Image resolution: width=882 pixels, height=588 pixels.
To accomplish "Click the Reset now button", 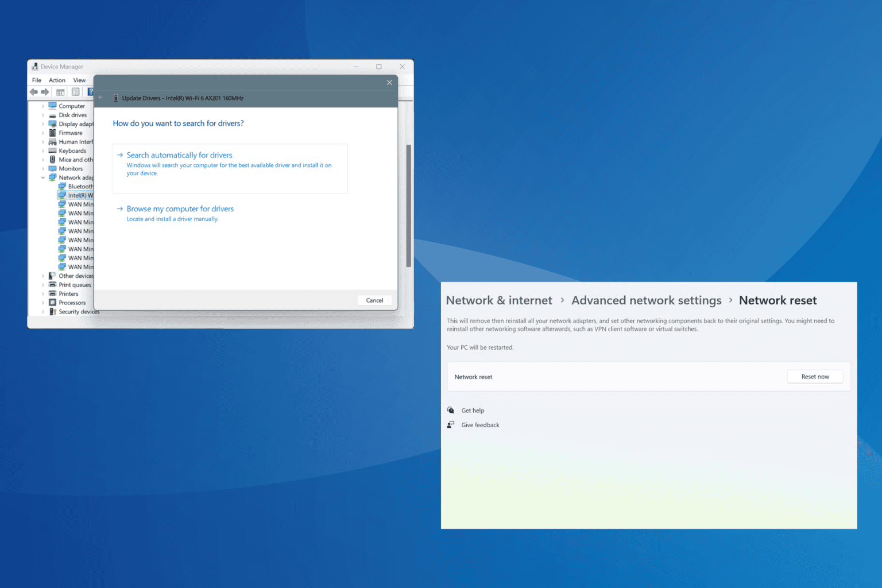I will [815, 377].
